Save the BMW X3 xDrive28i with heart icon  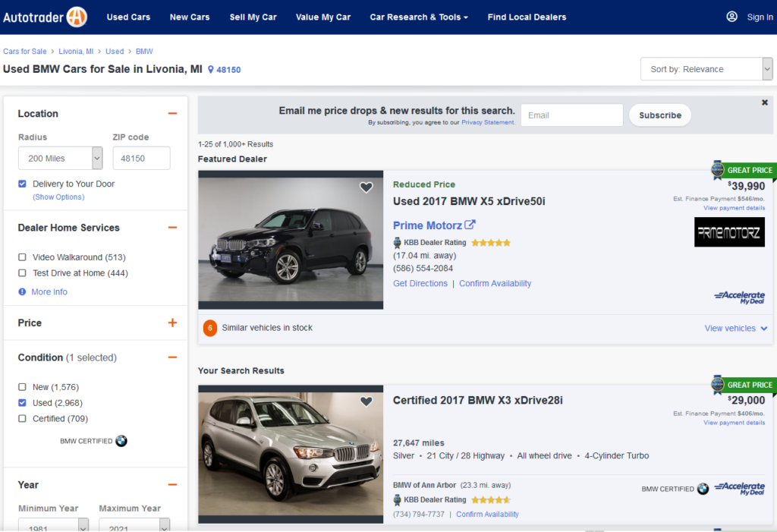click(366, 401)
